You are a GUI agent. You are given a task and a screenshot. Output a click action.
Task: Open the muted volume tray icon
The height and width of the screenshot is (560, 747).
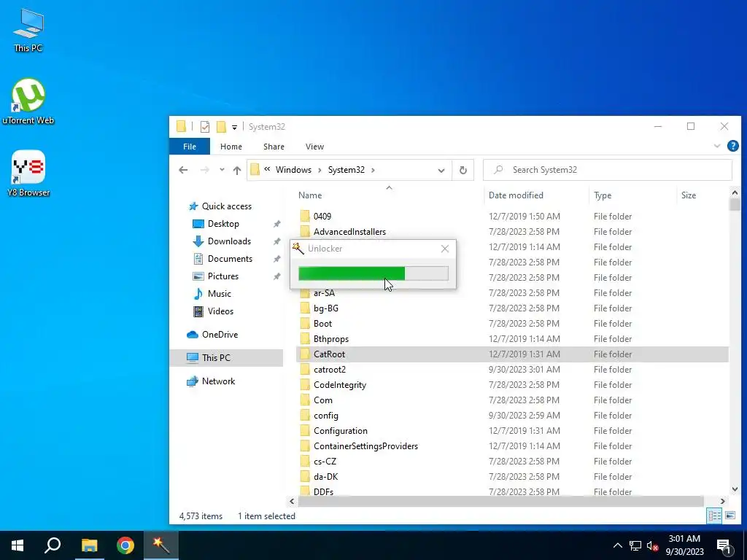(652, 546)
